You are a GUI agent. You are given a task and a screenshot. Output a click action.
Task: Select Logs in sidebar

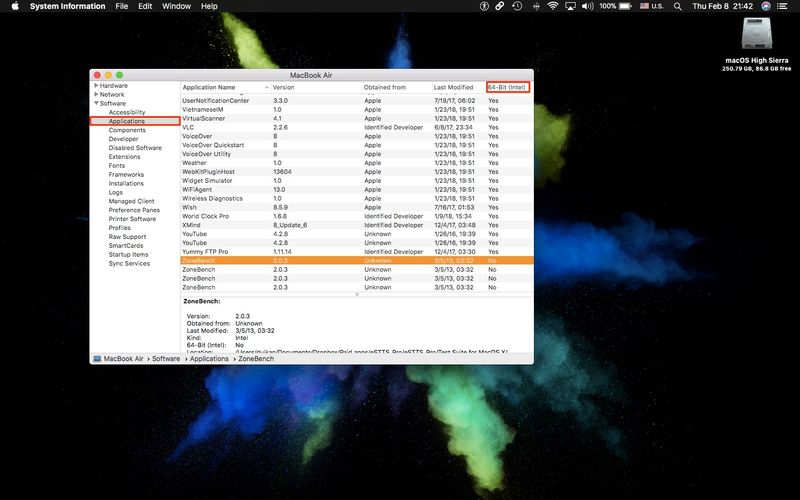pos(115,192)
